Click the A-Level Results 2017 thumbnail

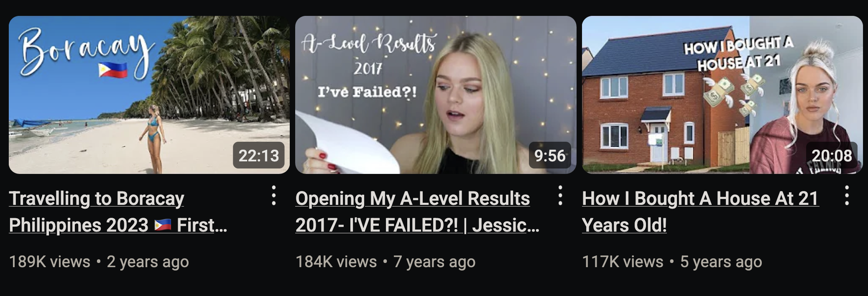point(436,95)
